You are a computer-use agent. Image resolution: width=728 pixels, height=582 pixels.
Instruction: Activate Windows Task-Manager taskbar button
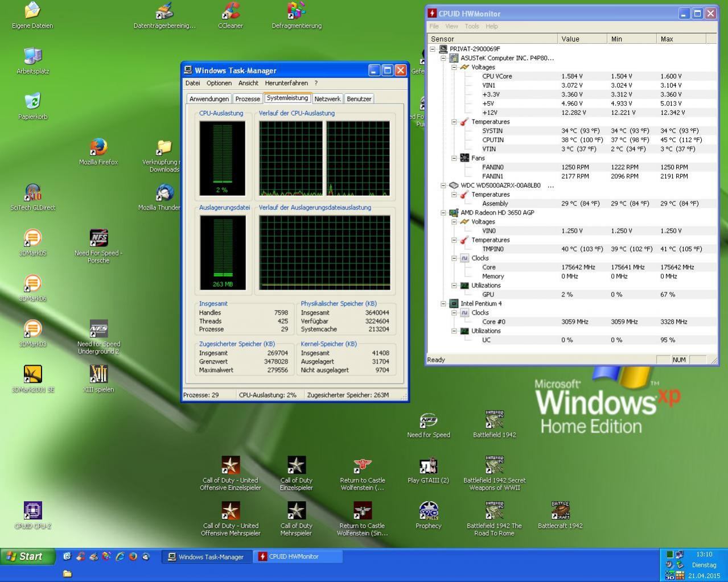pos(207,557)
